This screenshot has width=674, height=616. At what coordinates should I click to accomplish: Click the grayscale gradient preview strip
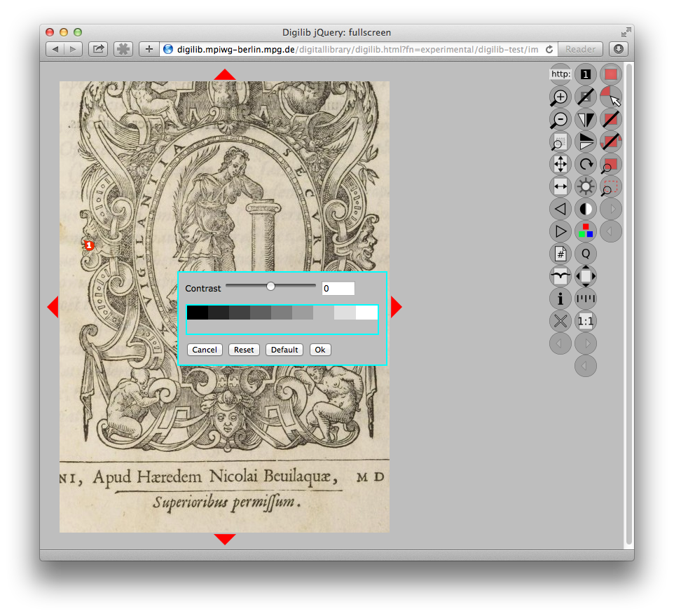[x=282, y=313]
